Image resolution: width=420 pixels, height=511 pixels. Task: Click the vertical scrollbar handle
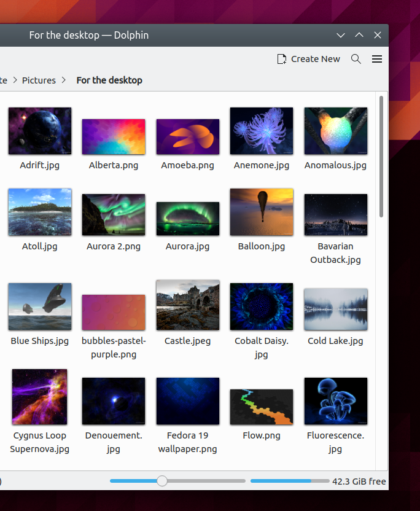click(381, 157)
